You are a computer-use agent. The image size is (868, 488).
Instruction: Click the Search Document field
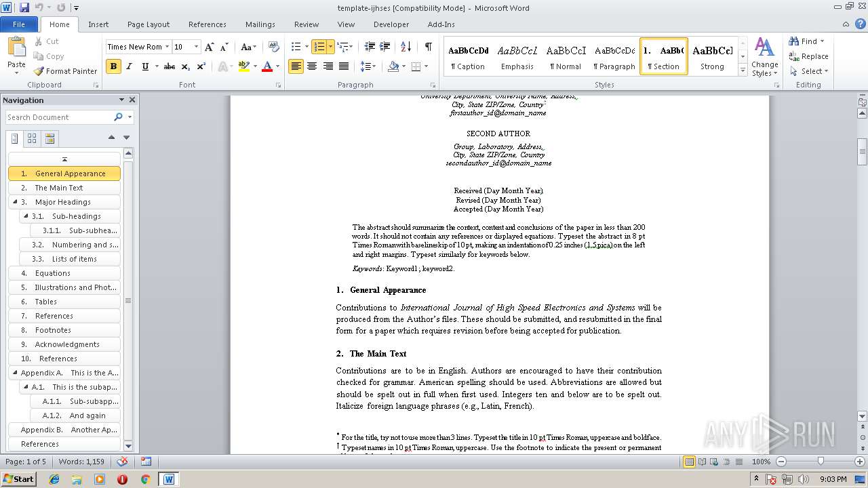60,117
